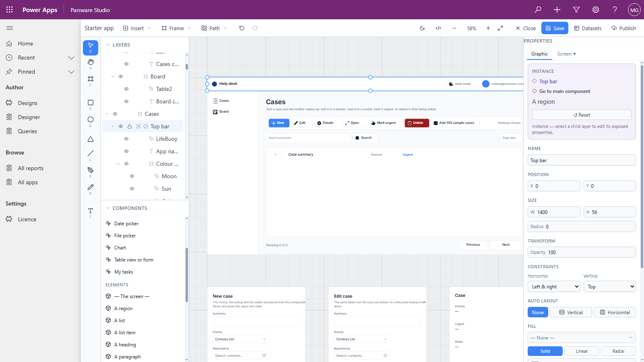Select the Frame tool in the toolbox

coord(91,80)
